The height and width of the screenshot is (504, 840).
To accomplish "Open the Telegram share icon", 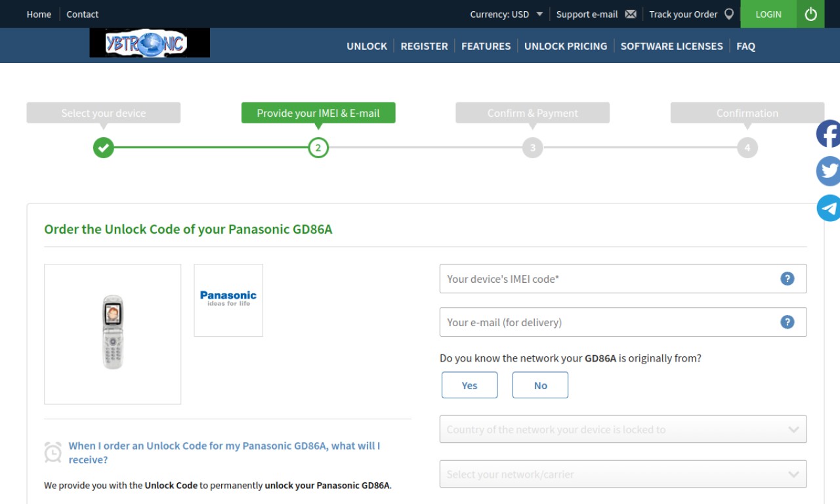I will pyautogui.click(x=828, y=208).
